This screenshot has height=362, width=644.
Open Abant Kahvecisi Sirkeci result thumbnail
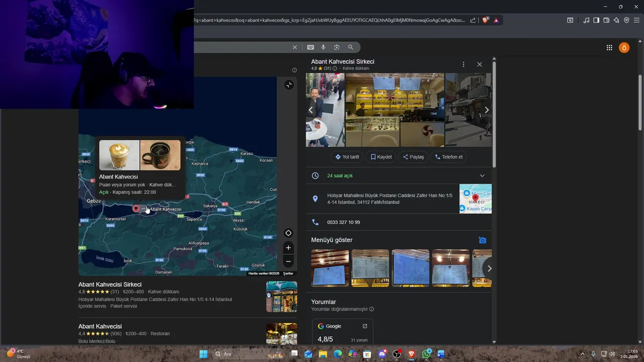click(x=282, y=297)
